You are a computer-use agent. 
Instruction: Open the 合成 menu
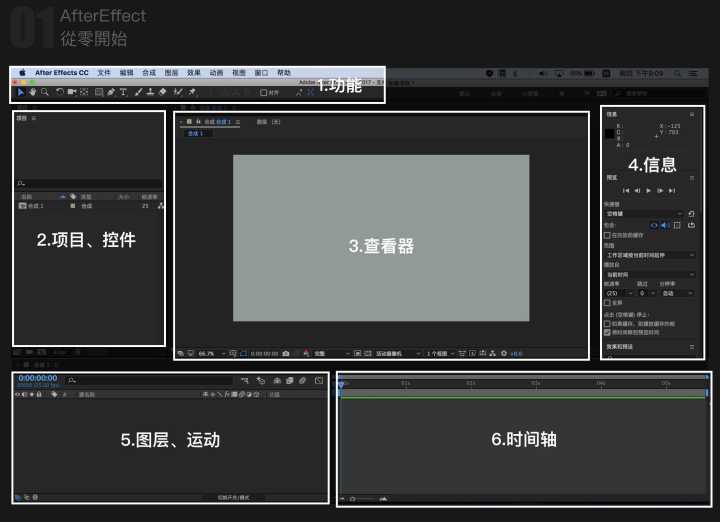click(149, 73)
